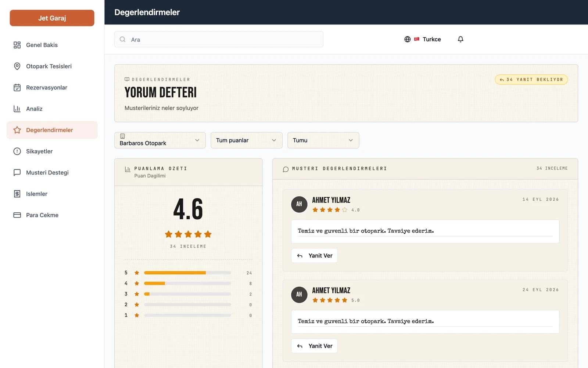This screenshot has height=368, width=588.
Task: Go to Genel Bakis page
Action: [x=52, y=45]
